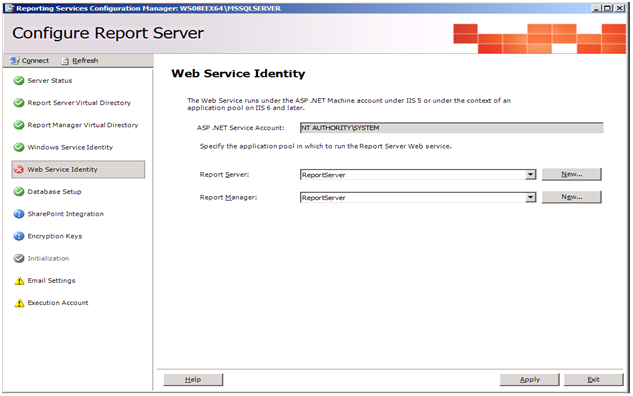Click the Report Manager combo box text field

click(413, 197)
